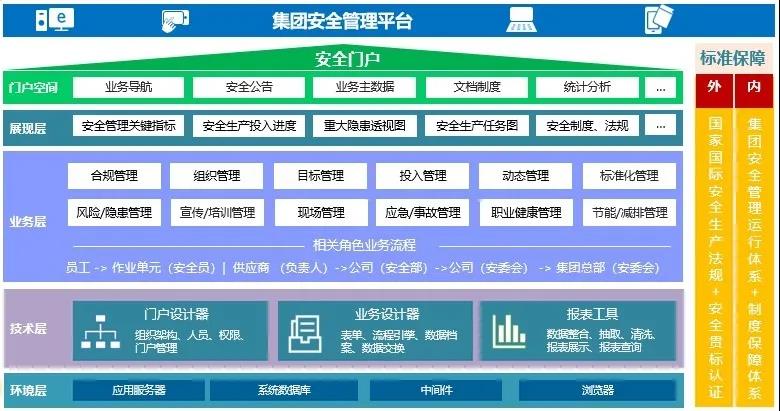Viewport: 780px width, 411px height.
Task: Select the 目标管理 module
Action: [320, 176]
